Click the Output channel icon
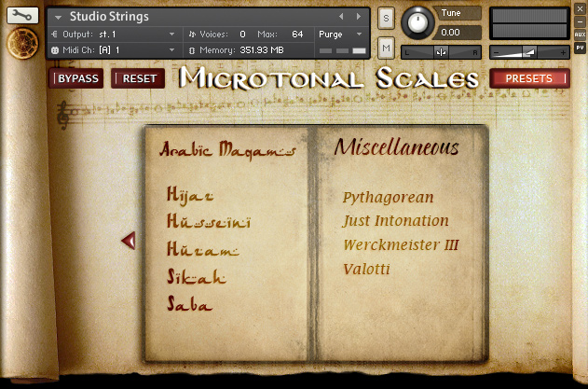Viewport: 588px width, 389px height. 54,35
